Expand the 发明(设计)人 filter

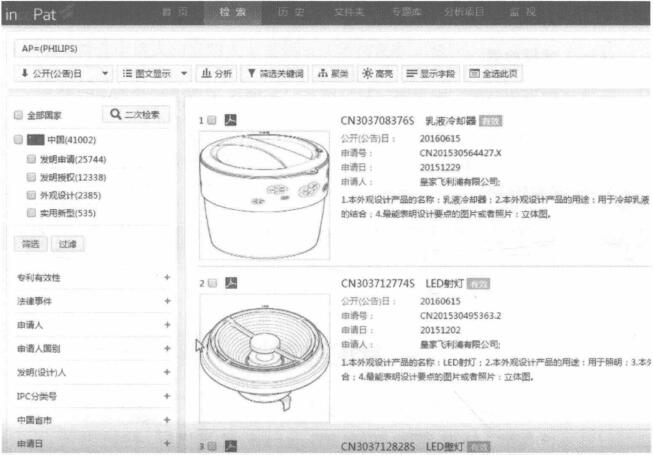pos(167,372)
